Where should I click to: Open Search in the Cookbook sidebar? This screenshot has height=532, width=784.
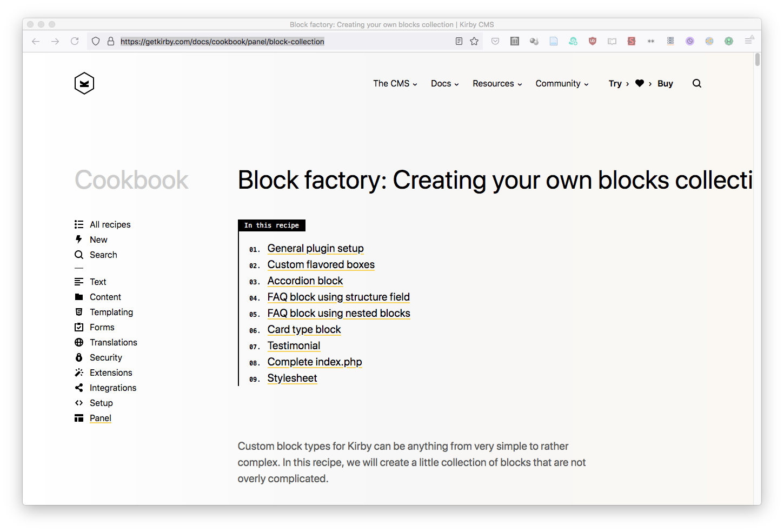point(96,255)
